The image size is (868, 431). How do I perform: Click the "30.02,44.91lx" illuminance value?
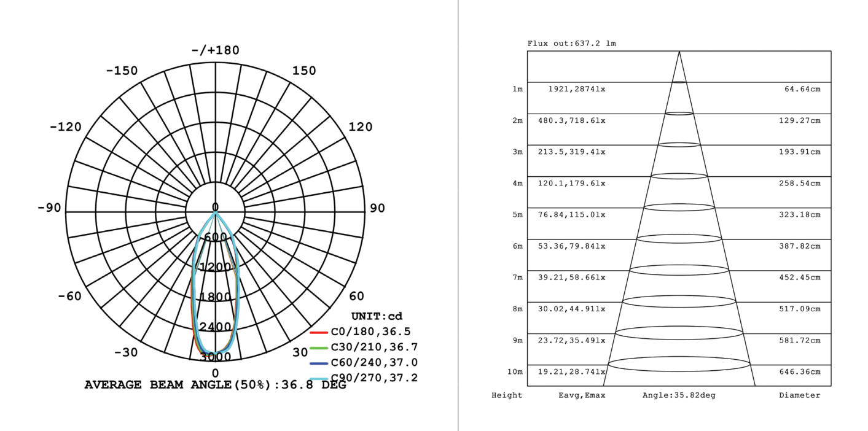[572, 309]
